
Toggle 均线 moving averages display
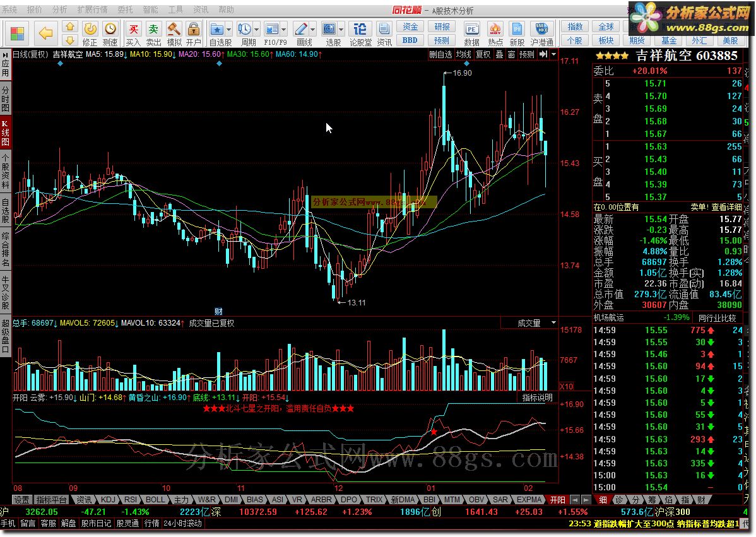tap(464, 54)
